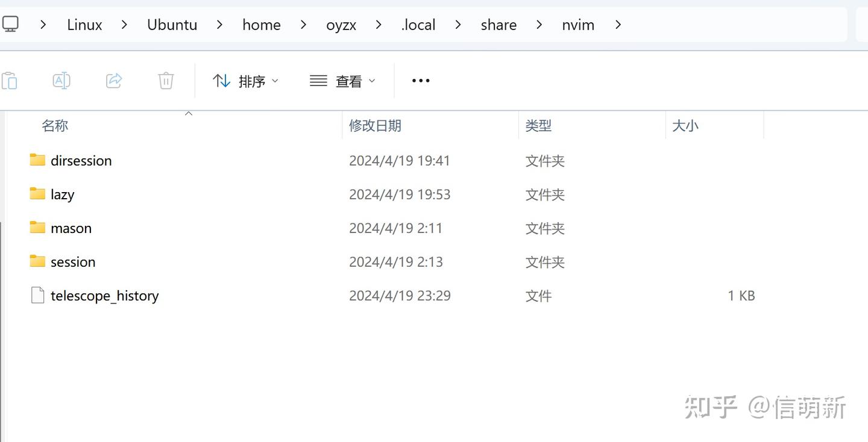Click the share breadcrumb link
868x442 pixels.
click(x=498, y=25)
